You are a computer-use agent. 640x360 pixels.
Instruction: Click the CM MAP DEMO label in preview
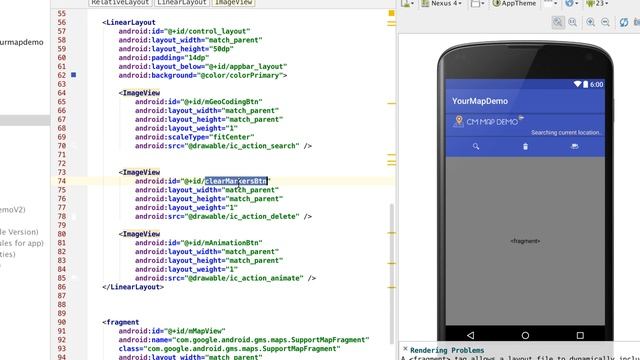[492, 122]
